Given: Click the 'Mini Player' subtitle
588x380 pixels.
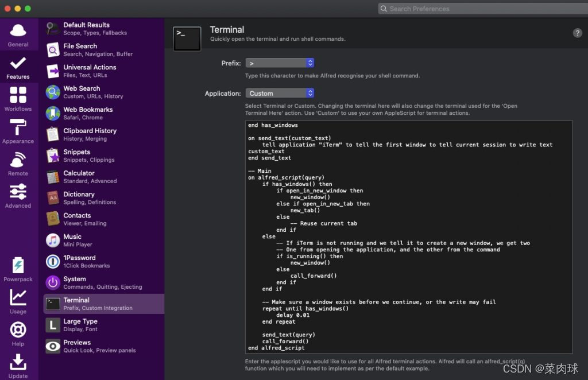Looking at the screenshot, I should pyautogui.click(x=78, y=245).
